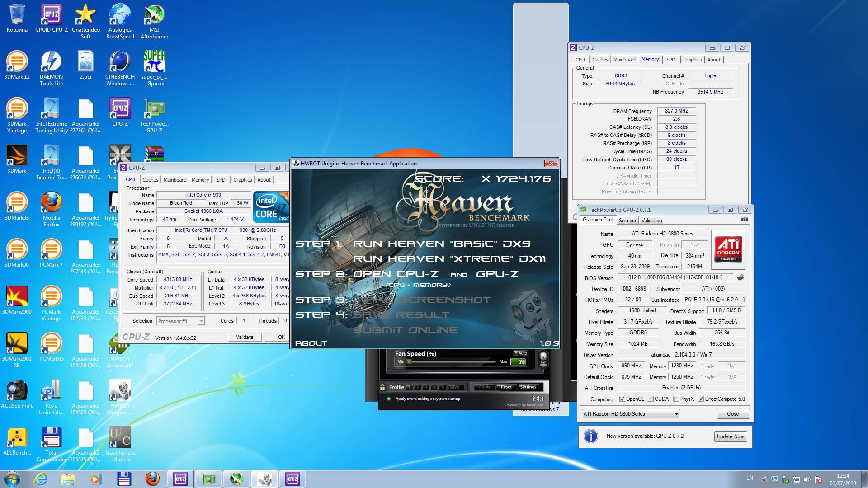Click RUN HEAVEN "BASIC" DX9
The height and width of the screenshot is (488, 868).
point(441,244)
